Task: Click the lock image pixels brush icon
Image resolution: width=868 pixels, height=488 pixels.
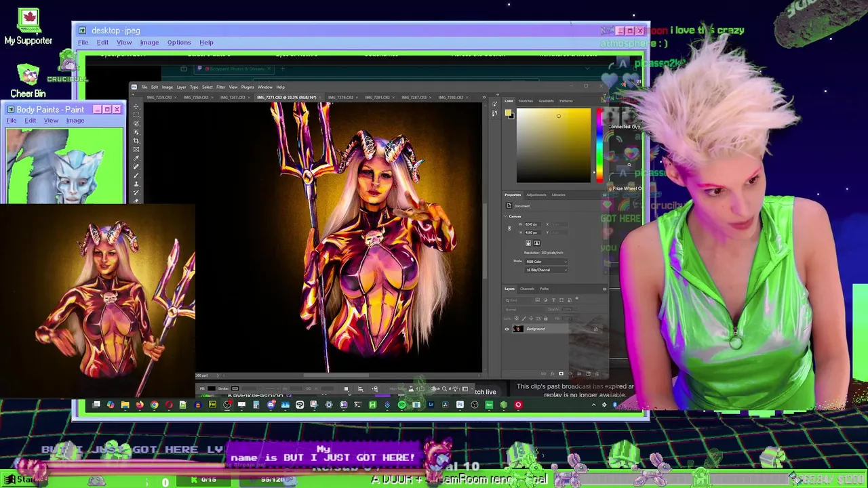Action: click(x=524, y=318)
